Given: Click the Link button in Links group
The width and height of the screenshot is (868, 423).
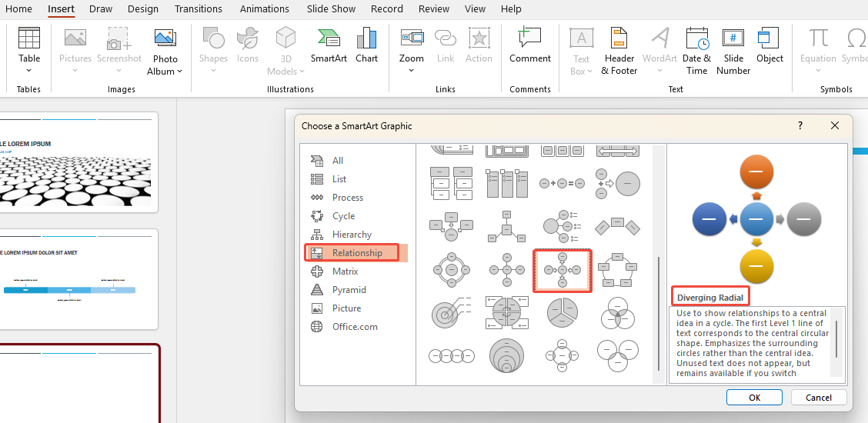Looking at the screenshot, I should pyautogui.click(x=445, y=45).
